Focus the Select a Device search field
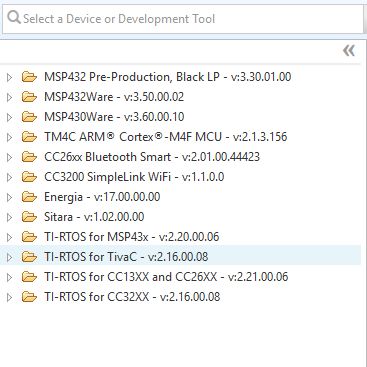Screen dimensions: 367x367 (183, 19)
